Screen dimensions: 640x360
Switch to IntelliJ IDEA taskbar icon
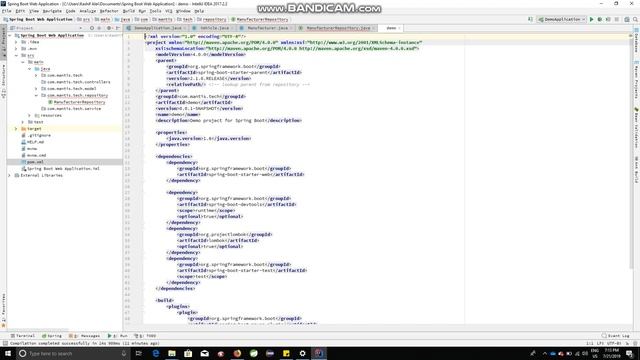pyautogui.click(x=319, y=353)
